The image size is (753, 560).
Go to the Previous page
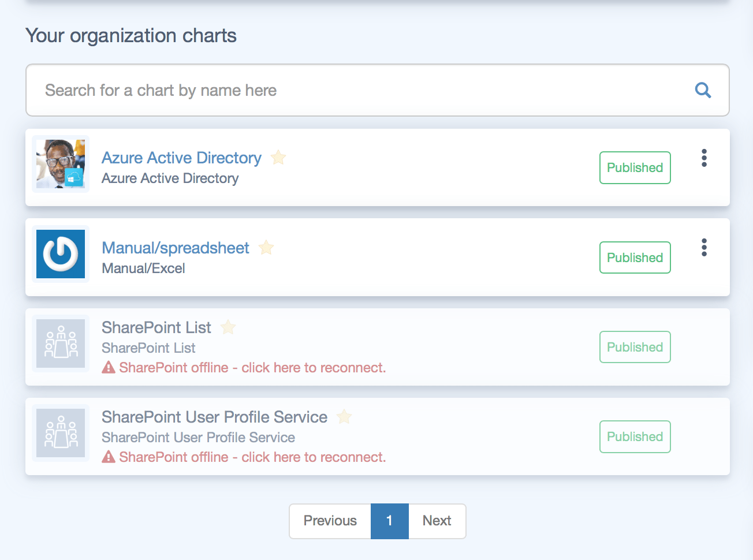330,521
